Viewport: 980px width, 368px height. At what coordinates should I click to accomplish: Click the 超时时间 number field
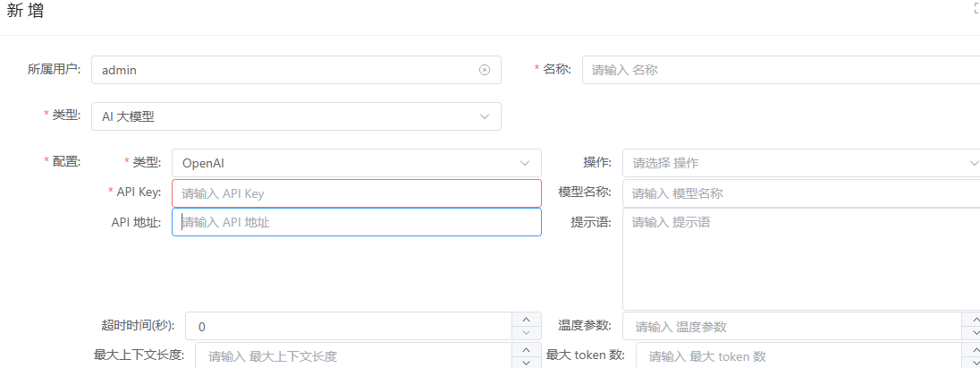tap(349, 326)
